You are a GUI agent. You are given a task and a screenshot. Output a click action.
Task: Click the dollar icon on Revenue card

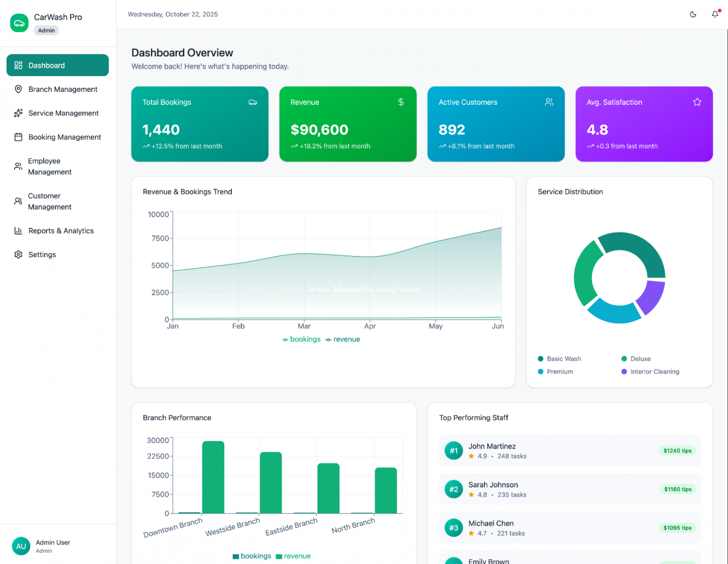[x=401, y=102]
